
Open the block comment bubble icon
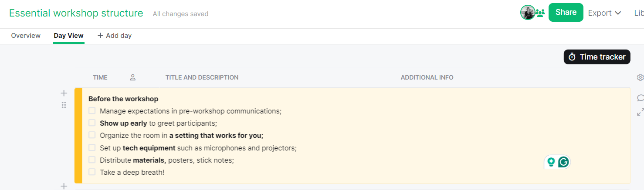click(640, 98)
